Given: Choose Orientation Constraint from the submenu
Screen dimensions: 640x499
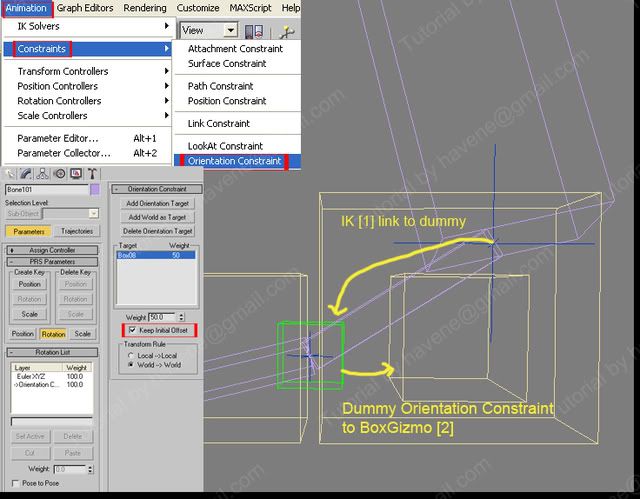Looking at the screenshot, I should pyautogui.click(x=234, y=161).
